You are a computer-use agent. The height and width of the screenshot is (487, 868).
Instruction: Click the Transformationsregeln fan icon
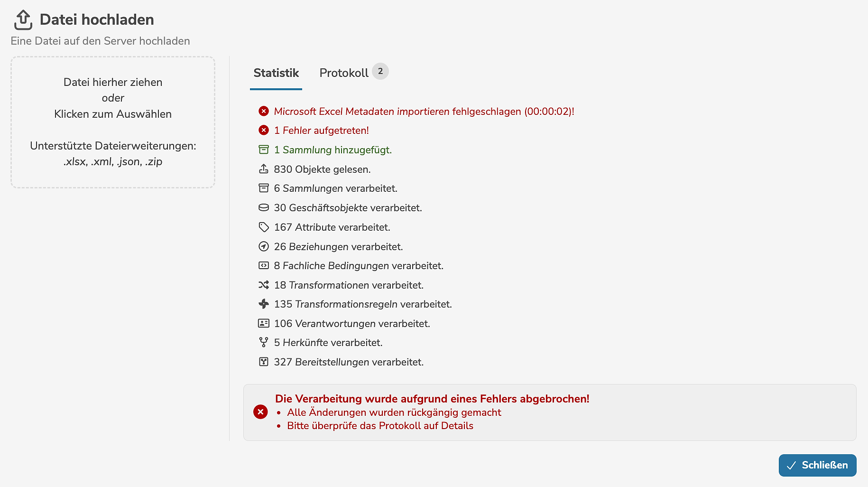point(264,304)
